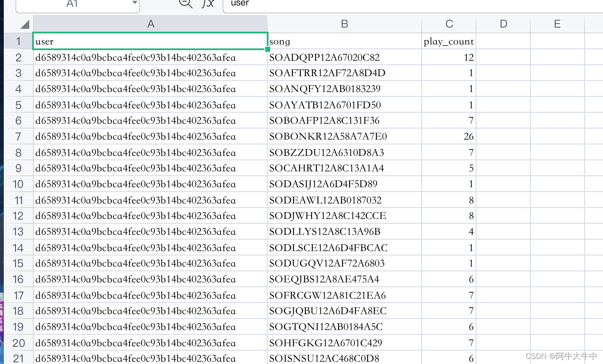
Task: Click the green fill handle of cell A1
Action: pyautogui.click(x=268, y=49)
